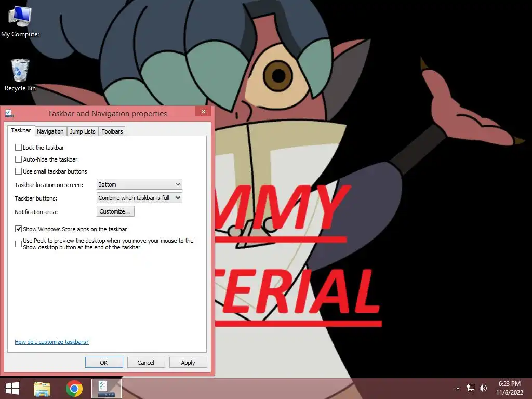Close the Taskbar and Navigation properties dialog
The height and width of the screenshot is (399, 532).
(204, 112)
